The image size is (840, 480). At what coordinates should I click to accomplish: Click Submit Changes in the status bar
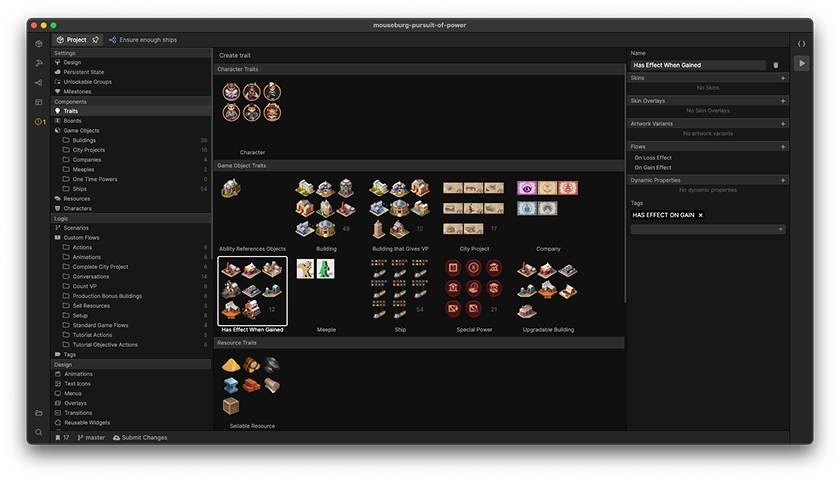point(140,437)
